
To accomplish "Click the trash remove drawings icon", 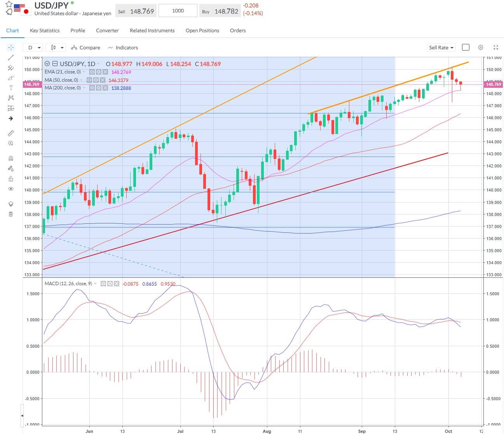I will click(x=11, y=214).
